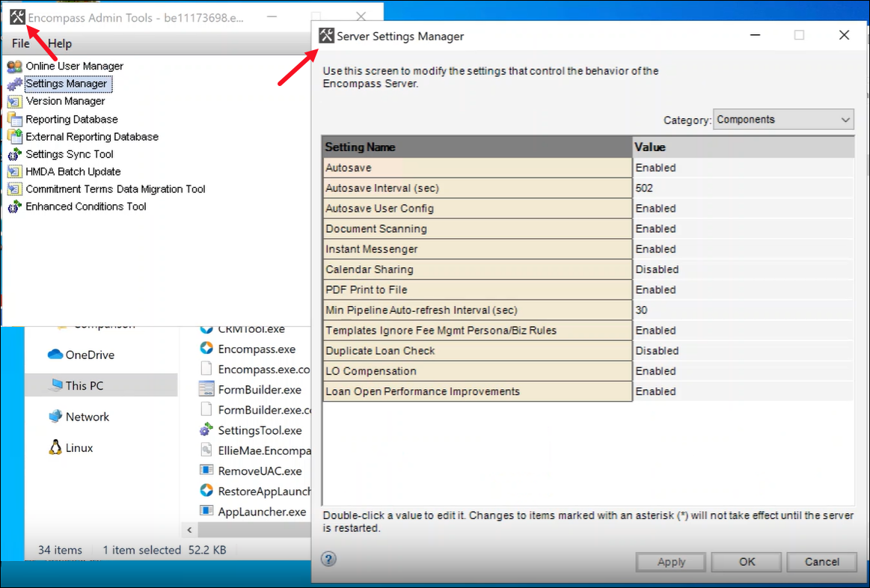Close the Server Settings Manager window
870x588 pixels.
tap(844, 35)
